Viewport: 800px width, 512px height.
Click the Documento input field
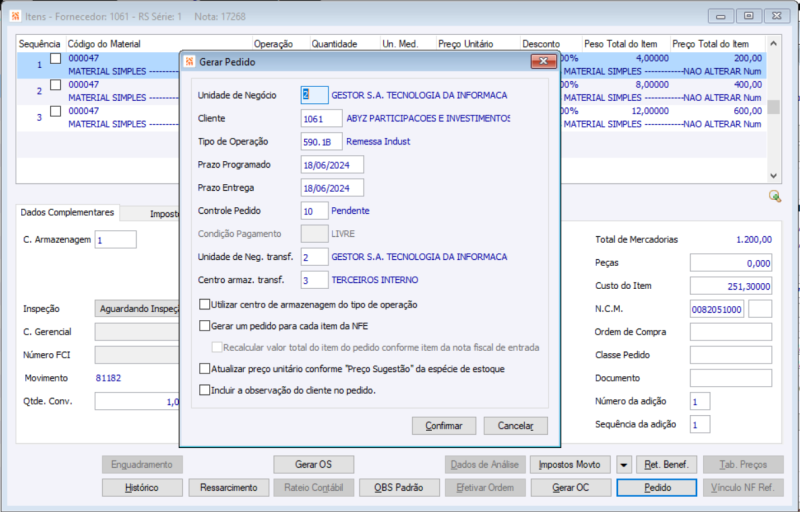(731, 378)
